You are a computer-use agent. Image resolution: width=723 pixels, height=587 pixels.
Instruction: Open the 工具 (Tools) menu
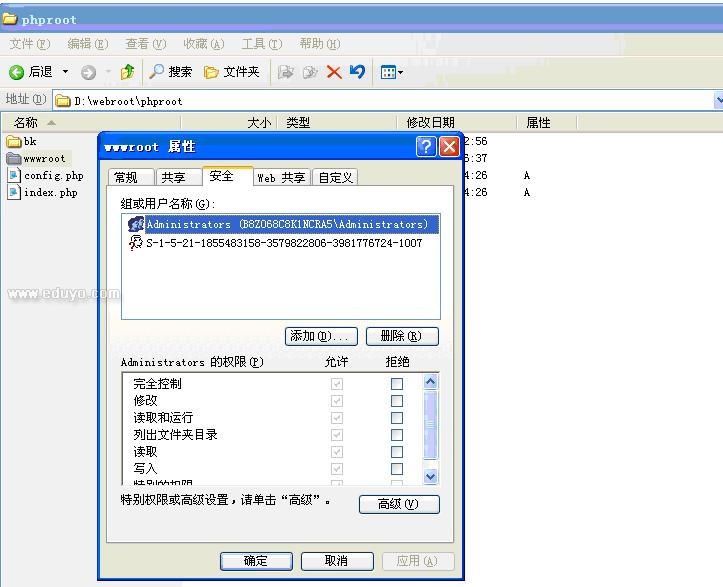pos(261,44)
